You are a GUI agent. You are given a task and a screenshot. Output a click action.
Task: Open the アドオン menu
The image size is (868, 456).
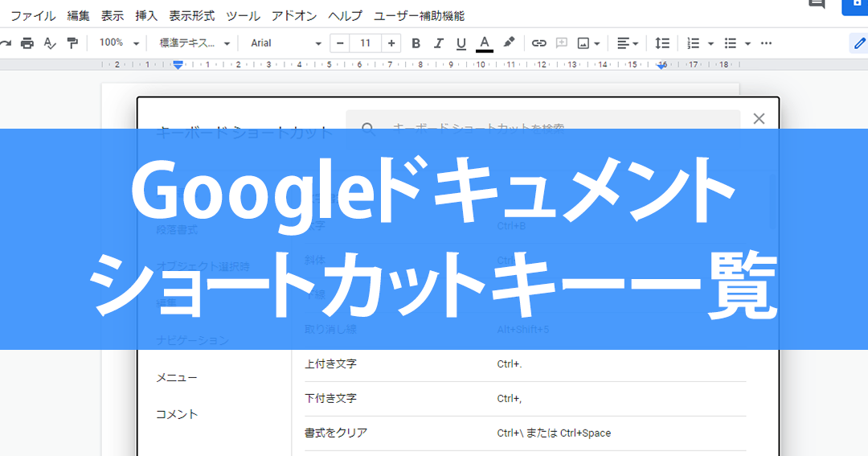(x=294, y=16)
